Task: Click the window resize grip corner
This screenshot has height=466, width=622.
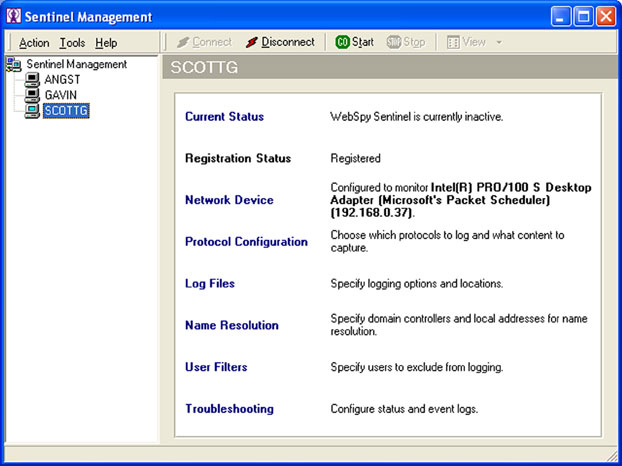Action: point(611,455)
